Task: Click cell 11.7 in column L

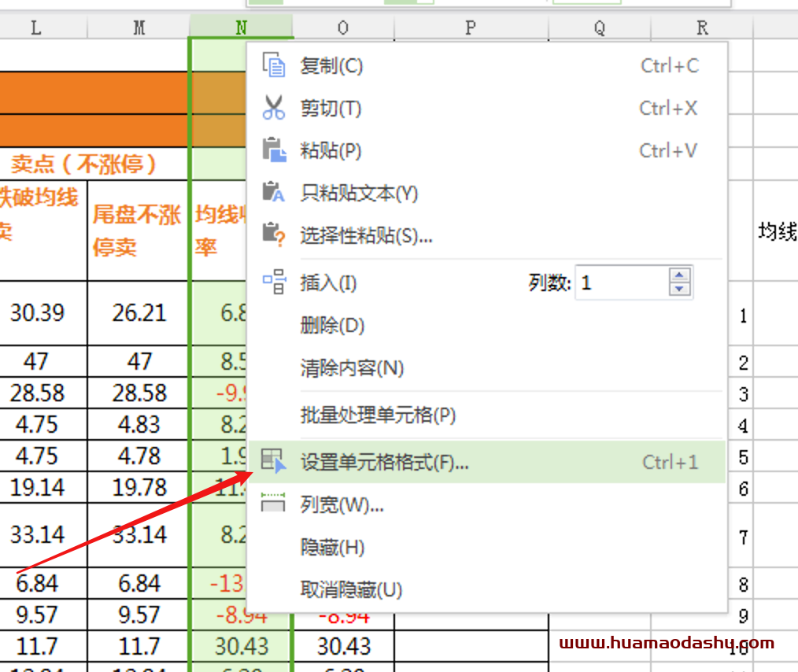Action: (43, 646)
